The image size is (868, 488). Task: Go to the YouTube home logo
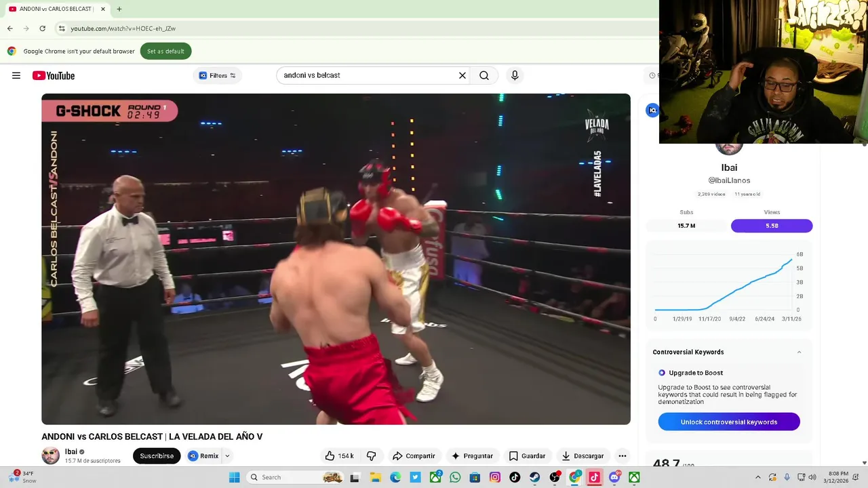tap(54, 76)
